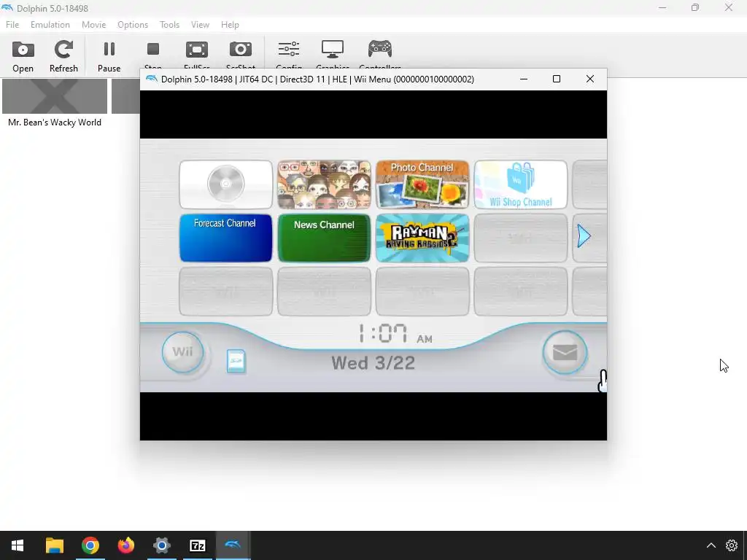The height and width of the screenshot is (560, 747).
Task: Launch Rayman Raving Rabbids 2 channel
Action: tap(422, 238)
